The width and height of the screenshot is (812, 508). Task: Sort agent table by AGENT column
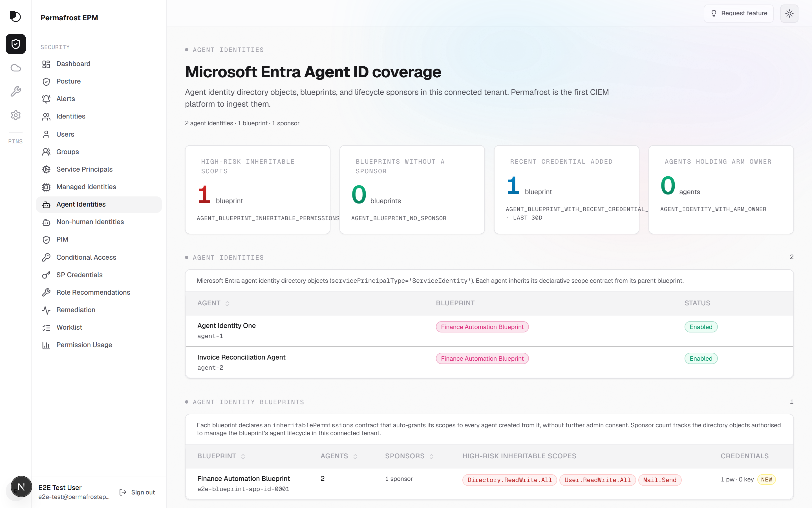tap(213, 303)
